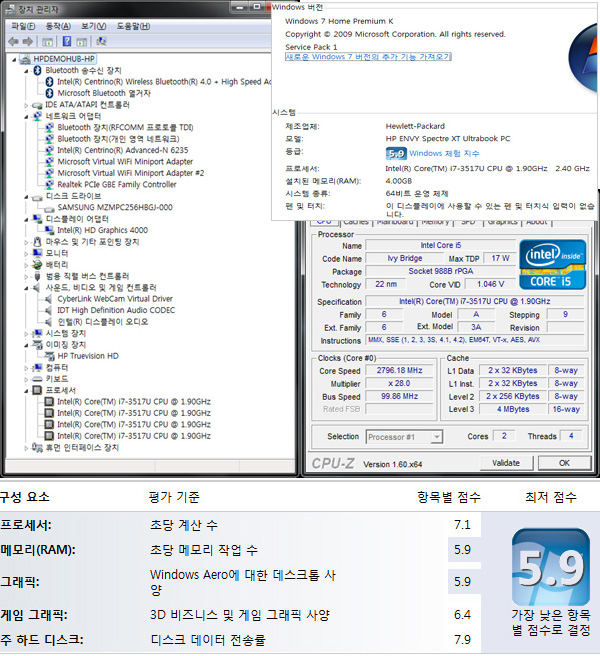The image size is (600, 656).
Task: Open the 동작(A) menu
Action: click(58, 26)
